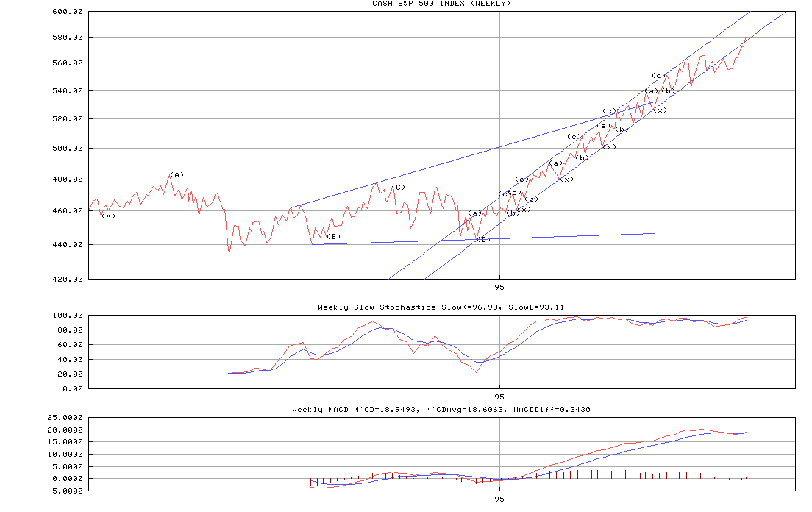This screenshot has width=812, height=512.
Task: Click the highest (c) wave label near 550
Action: point(658,75)
